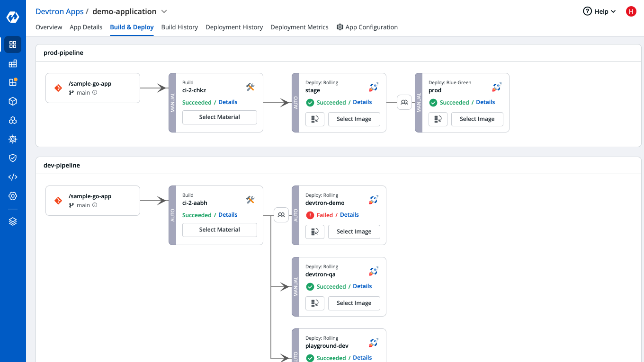The image size is (644, 362).
Task: Click the Devtron logo in the sidebar
Action: coord(13,18)
